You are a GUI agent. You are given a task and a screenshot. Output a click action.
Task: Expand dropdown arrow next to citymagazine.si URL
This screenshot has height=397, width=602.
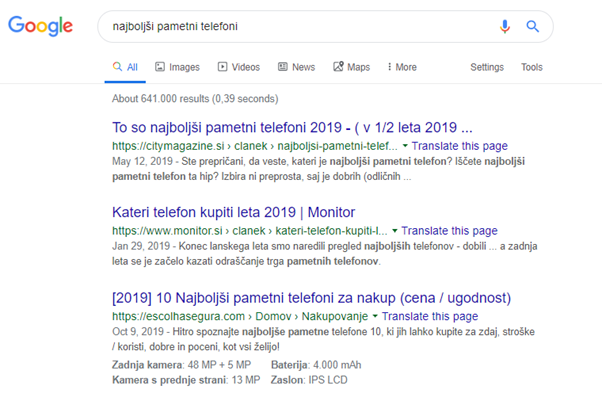pyautogui.click(x=405, y=146)
